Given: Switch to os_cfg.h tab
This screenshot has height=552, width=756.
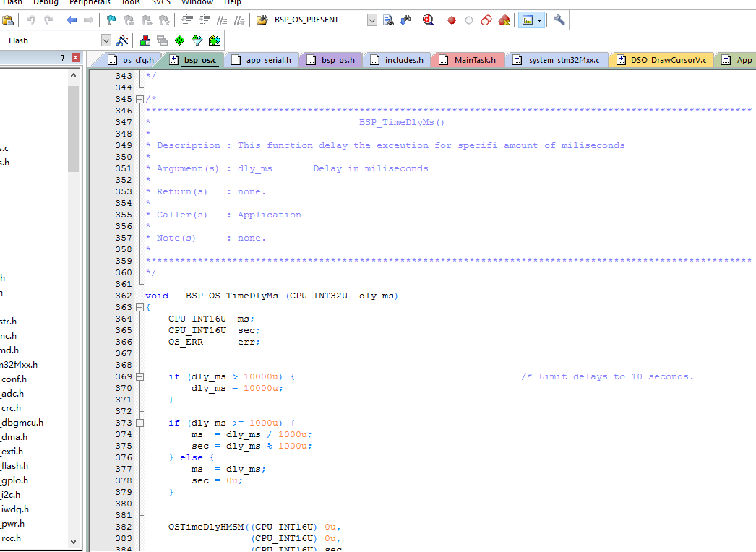Looking at the screenshot, I should pos(131,60).
